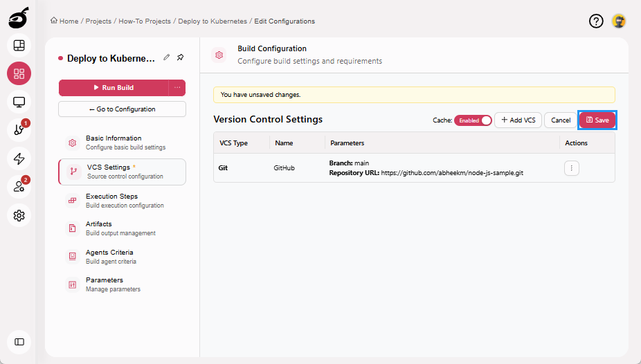Open the user avatar profile
Image resolution: width=641 pixels, height=364 pixels.
(619, 21)
